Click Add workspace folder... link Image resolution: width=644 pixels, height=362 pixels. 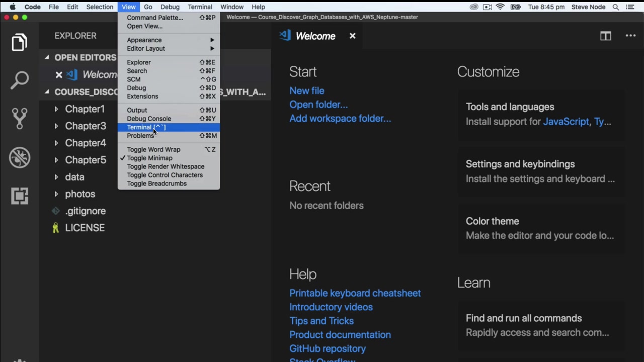340,119
